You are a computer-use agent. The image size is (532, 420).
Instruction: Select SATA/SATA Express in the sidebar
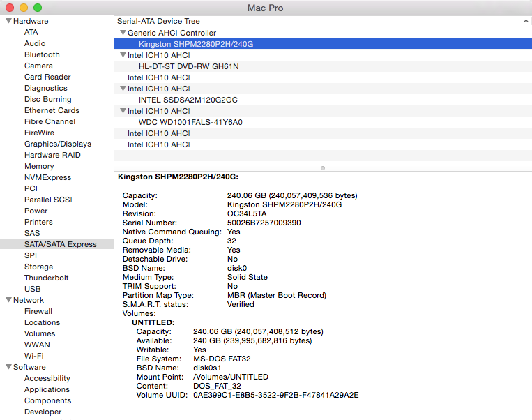pyautogui.click(x=56, y=244)
